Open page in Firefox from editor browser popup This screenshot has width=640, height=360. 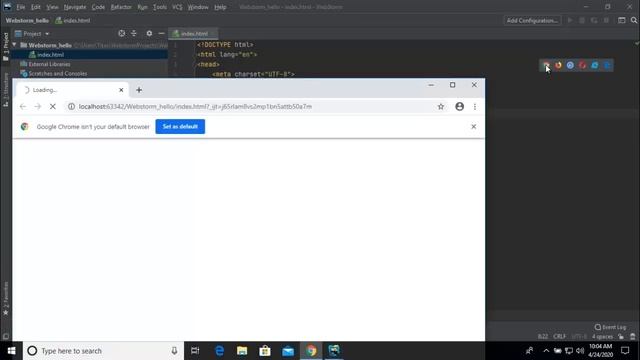click(558, 65)
